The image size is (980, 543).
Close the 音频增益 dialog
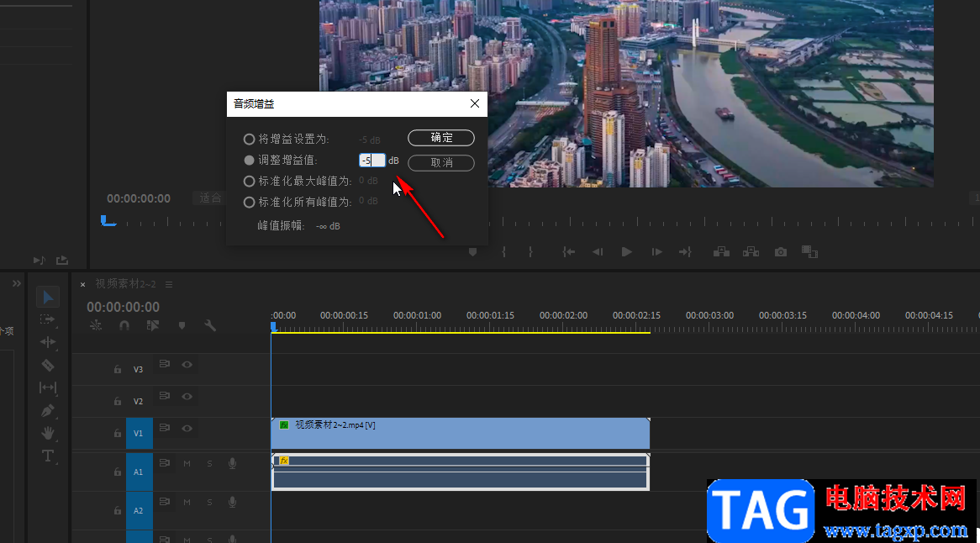(474, 103)
